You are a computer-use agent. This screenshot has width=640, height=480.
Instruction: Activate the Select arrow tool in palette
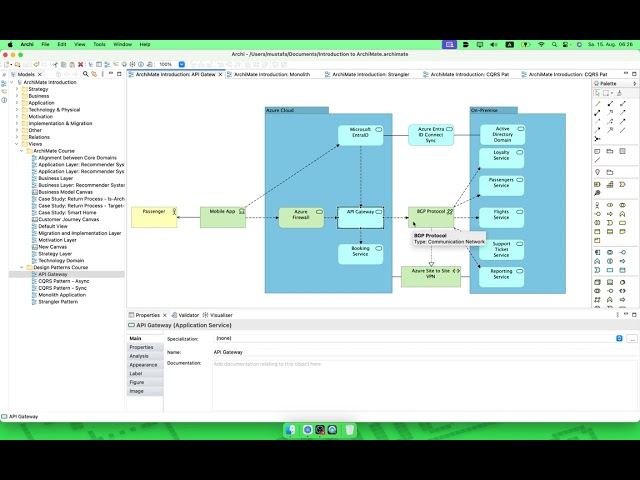[598, 93]
